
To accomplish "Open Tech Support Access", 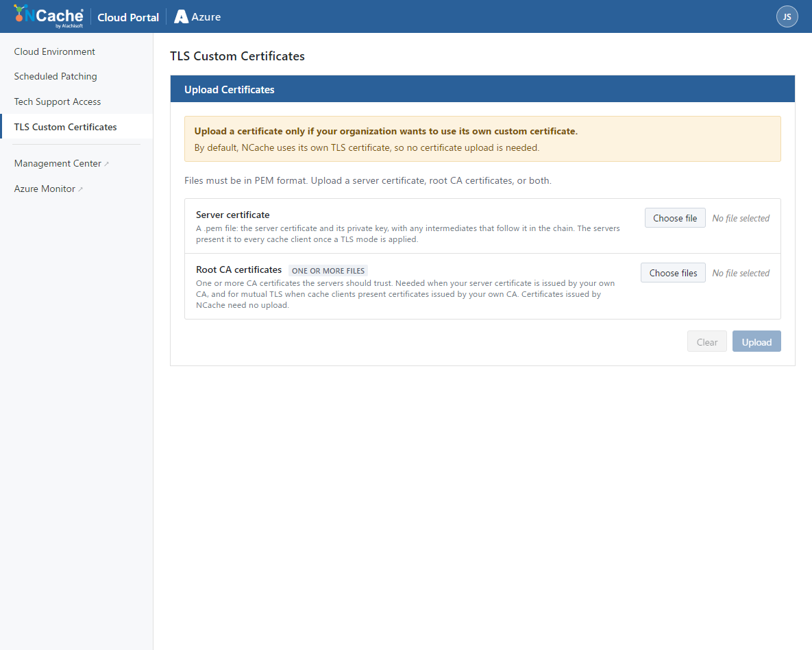I will coord(58,101).
